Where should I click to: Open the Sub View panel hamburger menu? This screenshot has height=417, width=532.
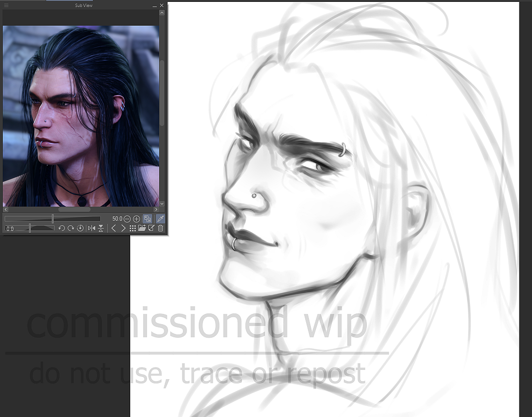pyautogui.click(x=6, y=5)
